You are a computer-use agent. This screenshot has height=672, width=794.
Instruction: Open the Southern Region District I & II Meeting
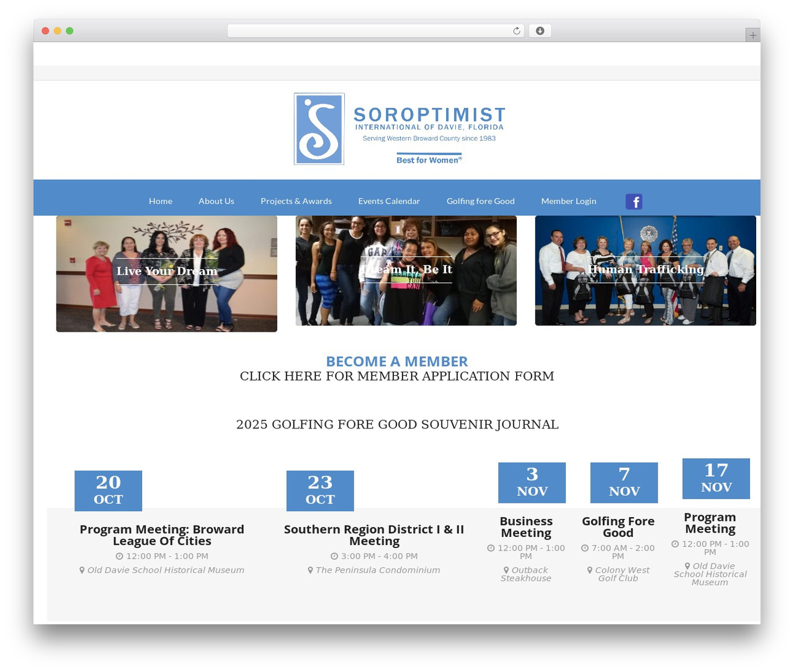click(x=374, y=535)
